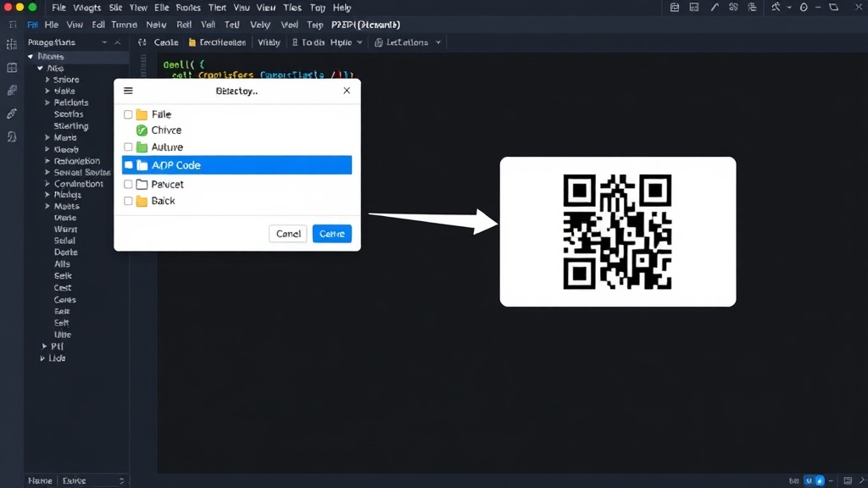This screenshot has height=488, width=868.
Task: Click the Eartce stepper arrows in the status bar
Action: [122, 481]
